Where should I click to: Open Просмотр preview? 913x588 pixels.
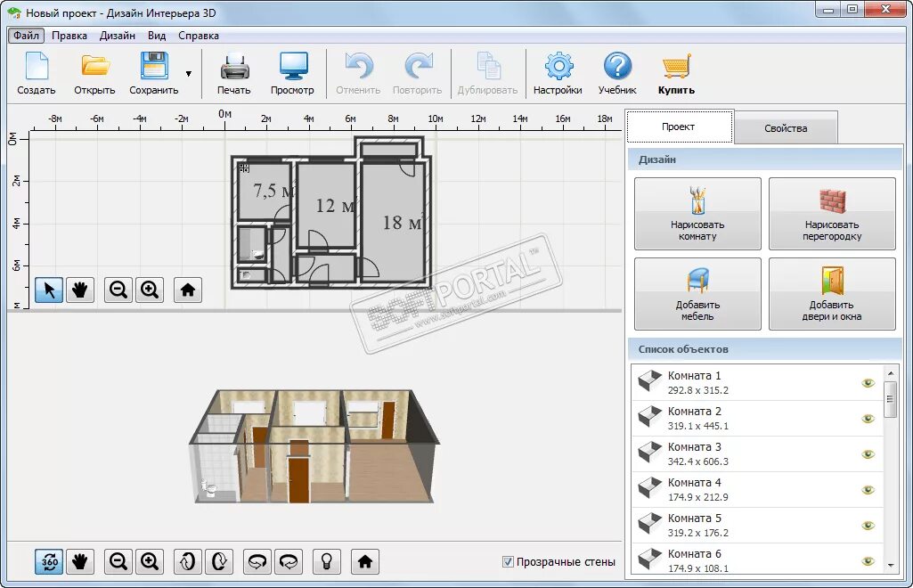(x=292, y=73)
